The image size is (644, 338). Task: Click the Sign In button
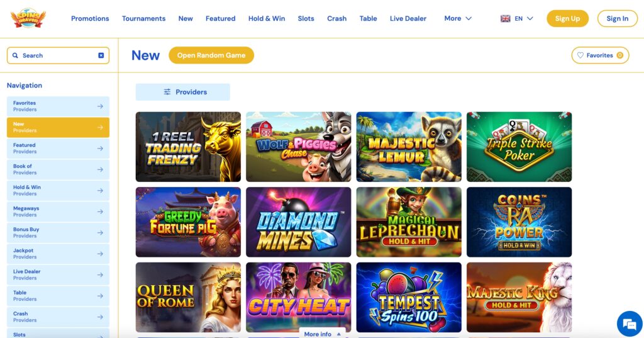coord(618,18)
